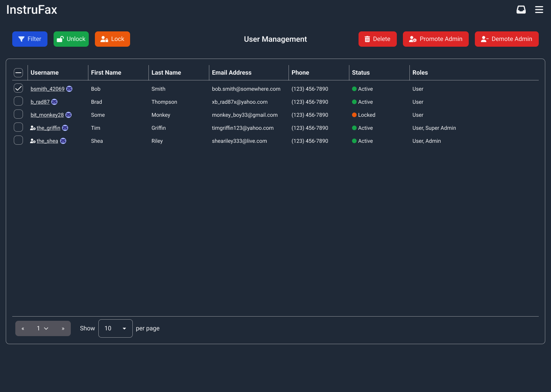Toggle the select-all checkbox in the header row
This screenshot has width=551, height=392.
point(18,72)
